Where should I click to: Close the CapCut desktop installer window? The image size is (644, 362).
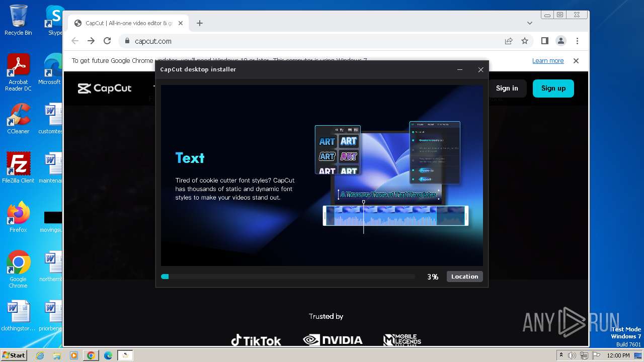pos(480,70)
